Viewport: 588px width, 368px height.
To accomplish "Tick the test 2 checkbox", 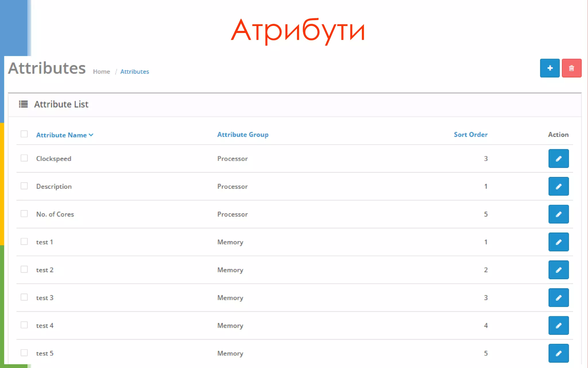I will [24, 269].
